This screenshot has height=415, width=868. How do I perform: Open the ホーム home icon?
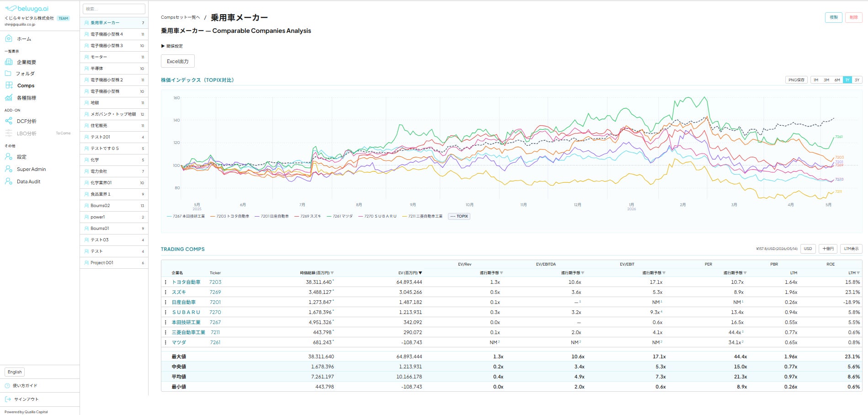[x=9, y=38]
